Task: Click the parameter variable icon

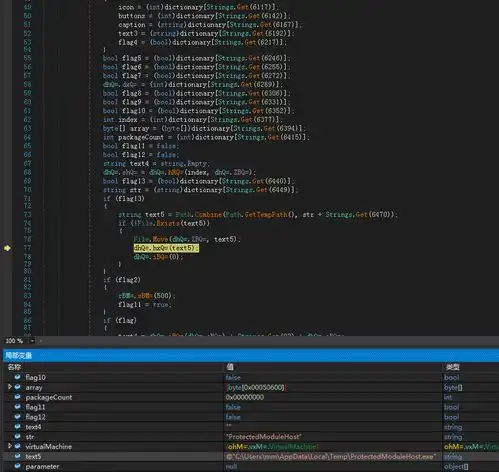Action: [x=17, y=466]
